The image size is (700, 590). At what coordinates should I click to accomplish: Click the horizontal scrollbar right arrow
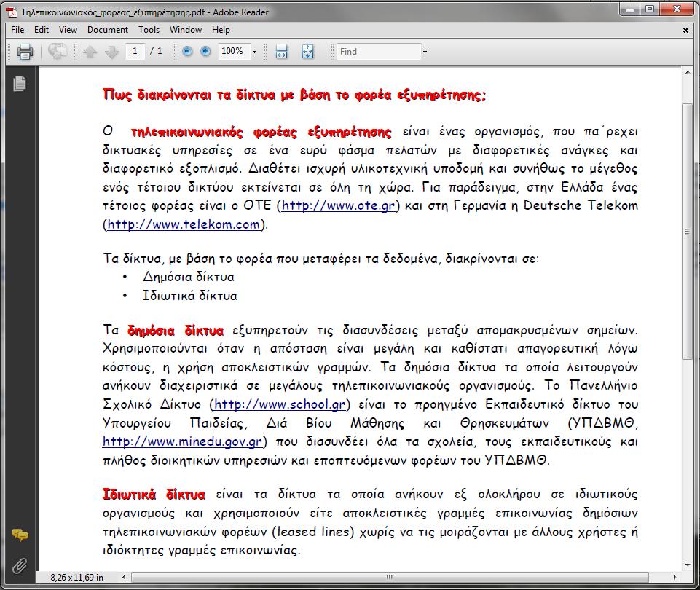tap(675, 577)
